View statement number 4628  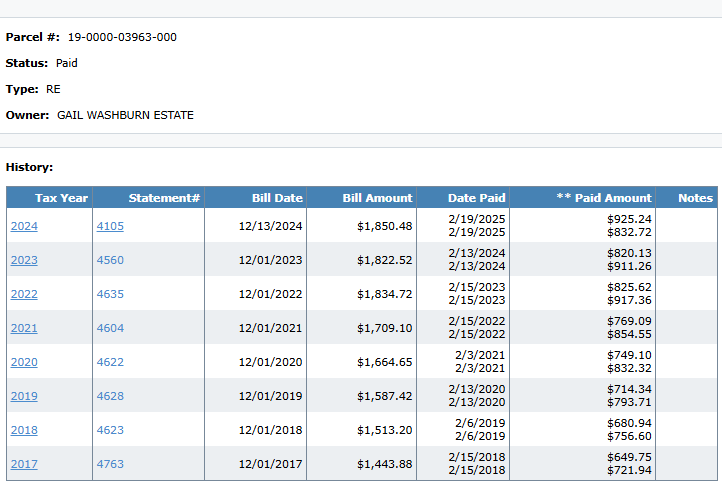(x=110, y=396)
